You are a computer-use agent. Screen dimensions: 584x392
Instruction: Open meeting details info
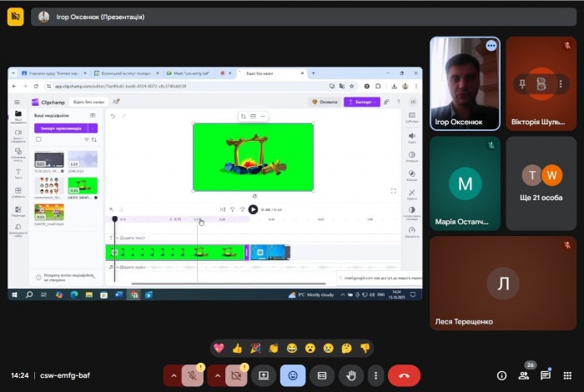[x=501, y=375]
